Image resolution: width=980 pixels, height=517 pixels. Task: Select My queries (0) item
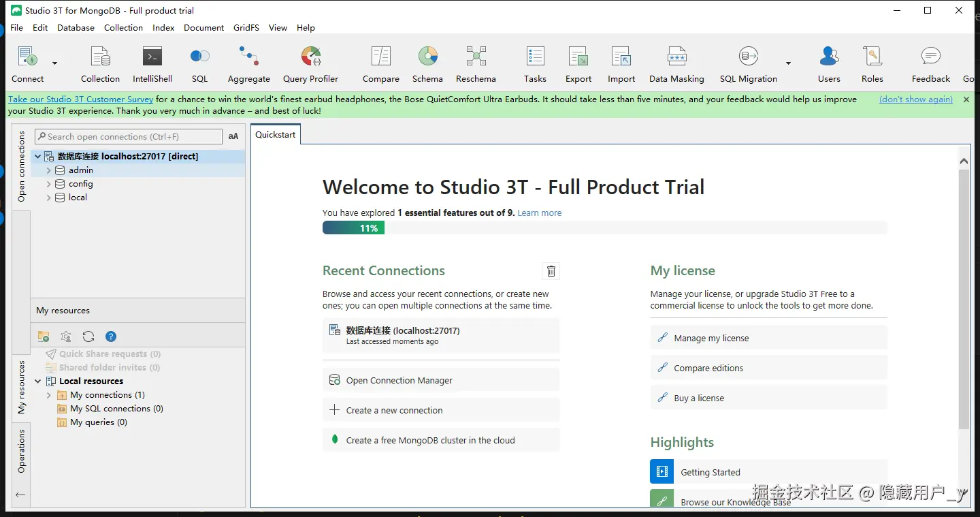(92, 422)
